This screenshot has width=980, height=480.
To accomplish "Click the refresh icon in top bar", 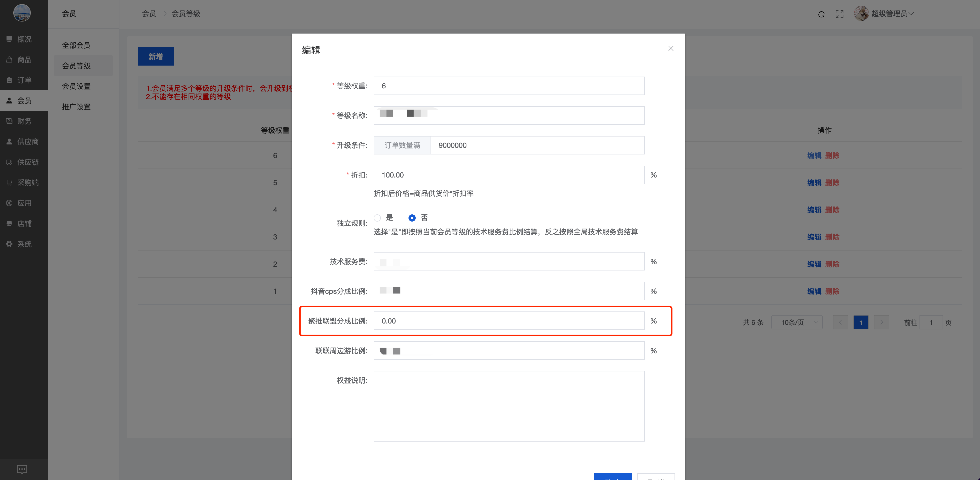I will (x=821, y=14).
